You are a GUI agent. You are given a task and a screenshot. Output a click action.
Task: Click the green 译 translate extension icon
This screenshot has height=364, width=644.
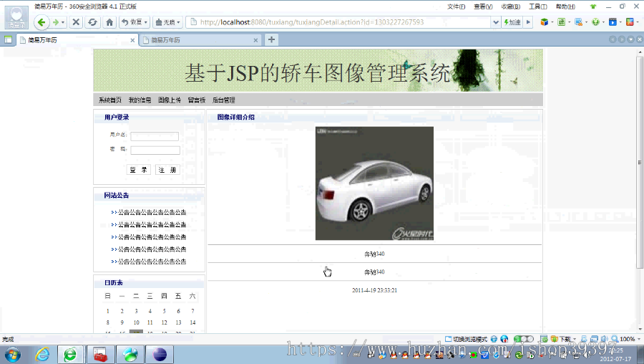coord(562,22)
